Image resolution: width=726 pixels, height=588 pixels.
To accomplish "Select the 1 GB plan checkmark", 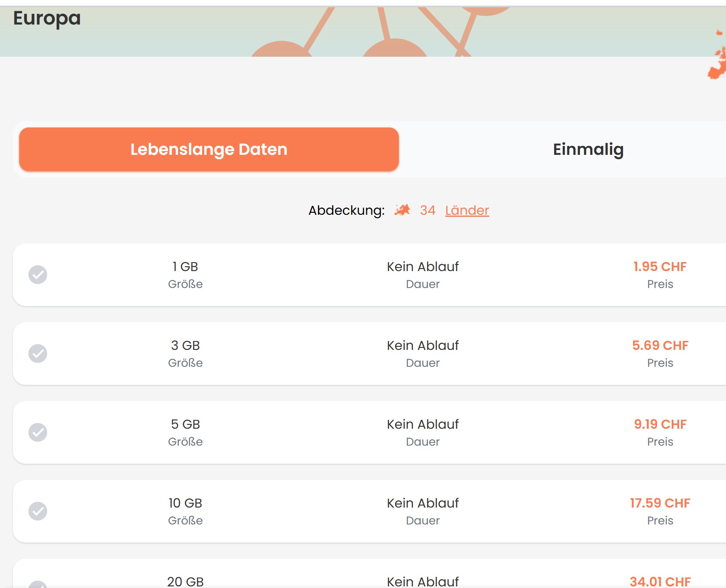I will (38, 275).
